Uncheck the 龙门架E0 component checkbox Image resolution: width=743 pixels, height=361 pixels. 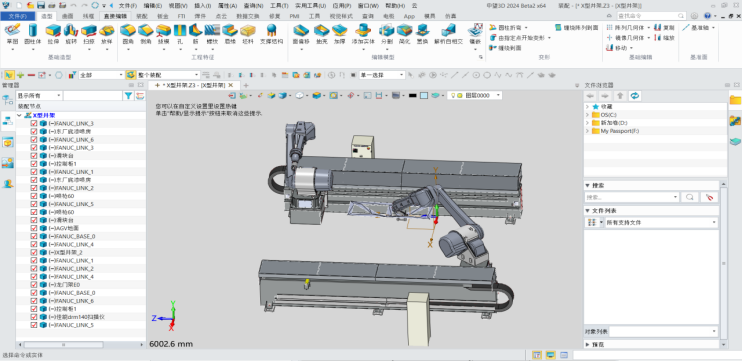pos(34,285)
